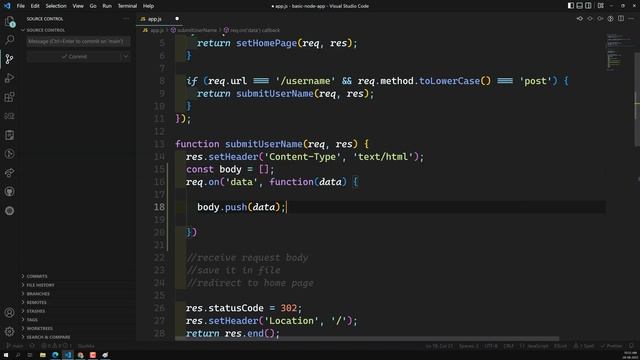The height and width of the screenshot is (360, 640).
Task: Click the main branch in status bar
Action: tap(15, 346)
